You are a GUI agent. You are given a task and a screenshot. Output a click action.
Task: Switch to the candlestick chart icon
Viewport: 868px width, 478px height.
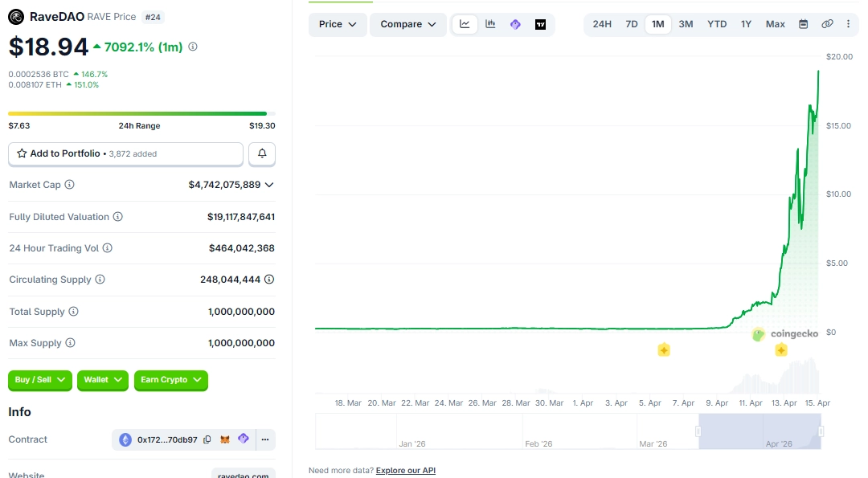(x=490, y=23)
